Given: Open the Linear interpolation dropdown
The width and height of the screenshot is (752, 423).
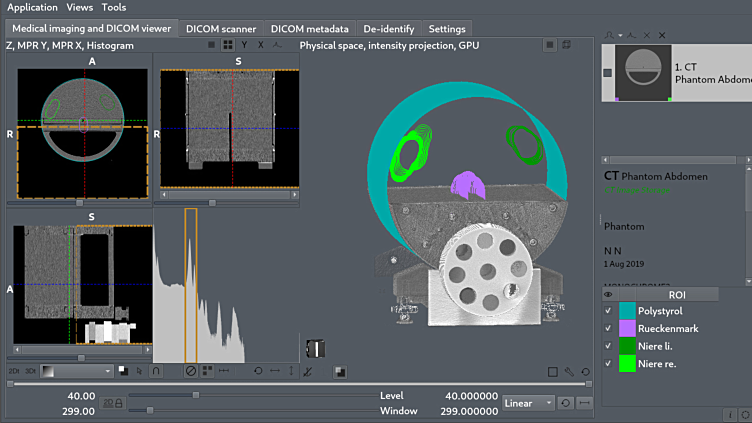Looking at the screenshot, I should pyautogui.click(x=529, y=403).
